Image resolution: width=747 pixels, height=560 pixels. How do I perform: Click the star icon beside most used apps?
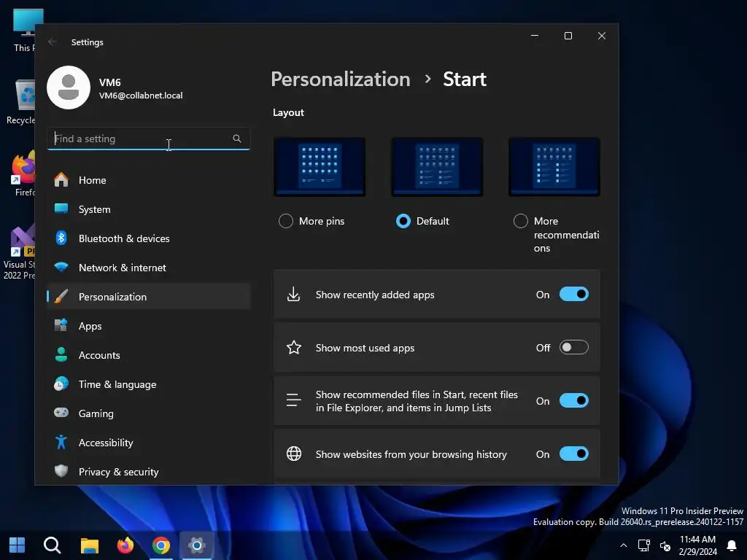point(293,348)
